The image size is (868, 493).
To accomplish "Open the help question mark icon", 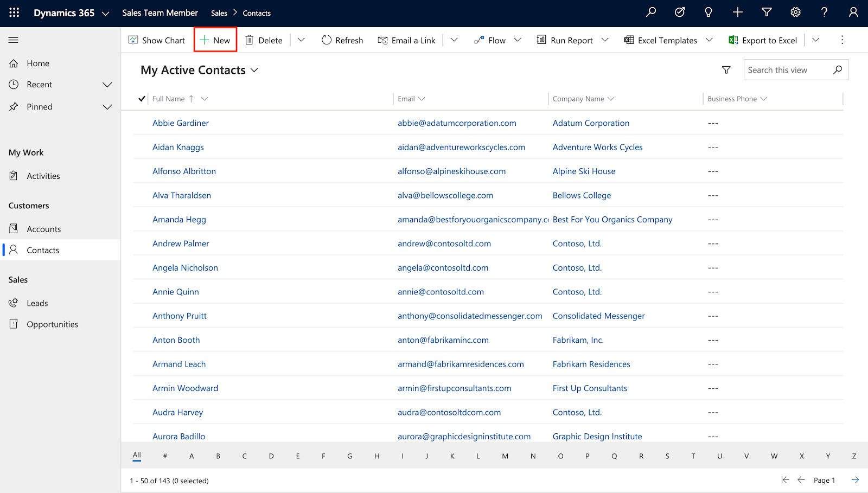I will (824, 12).
